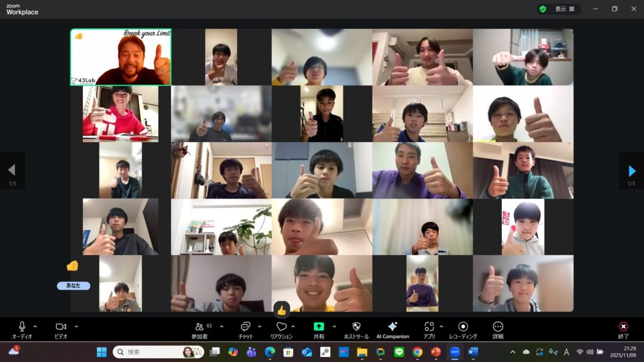Screen dimensions: 644x362
Task: Open the 詳細 more options icon
Action: [x=497, y=327]
